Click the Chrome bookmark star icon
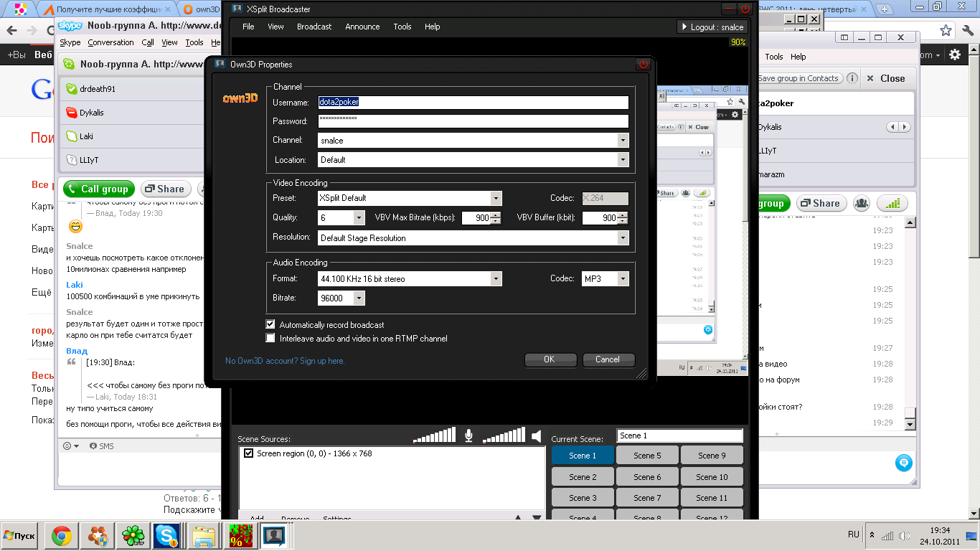980x551 pixels. (x=946, y=30)
